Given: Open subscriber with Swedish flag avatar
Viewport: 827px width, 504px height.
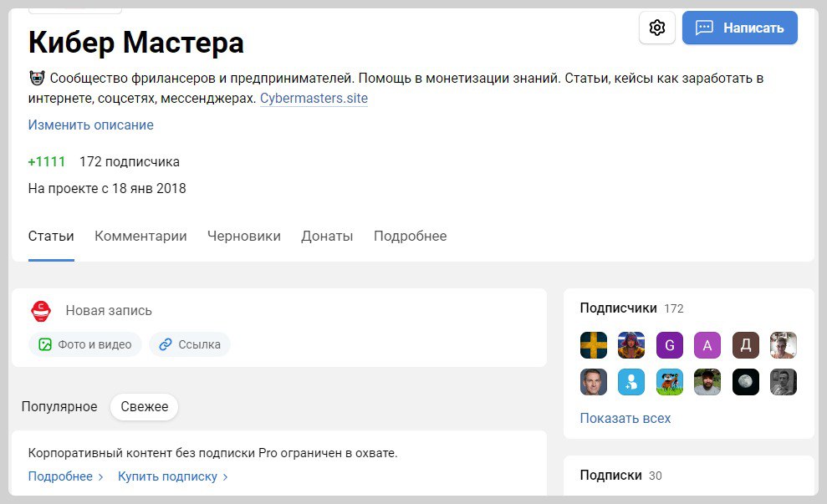Looking at the screenshot, I should pos(594,345).
